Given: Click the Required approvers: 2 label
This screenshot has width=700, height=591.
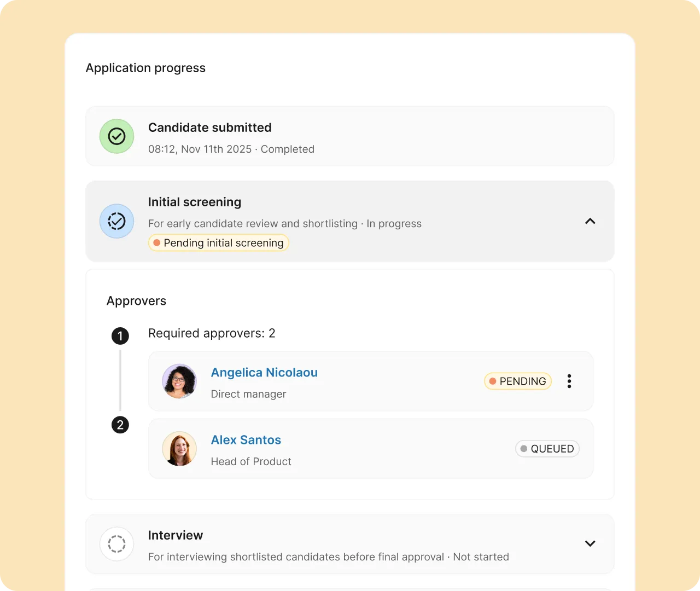Looking at the screenshot, I should point(212,333).
